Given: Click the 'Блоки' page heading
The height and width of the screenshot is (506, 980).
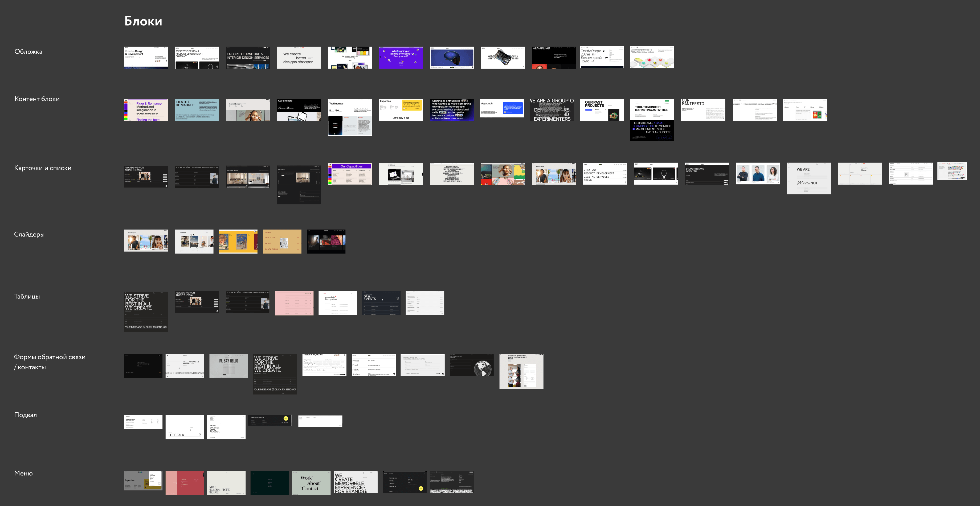Looking at the screenshot, I should coord(143,21).
